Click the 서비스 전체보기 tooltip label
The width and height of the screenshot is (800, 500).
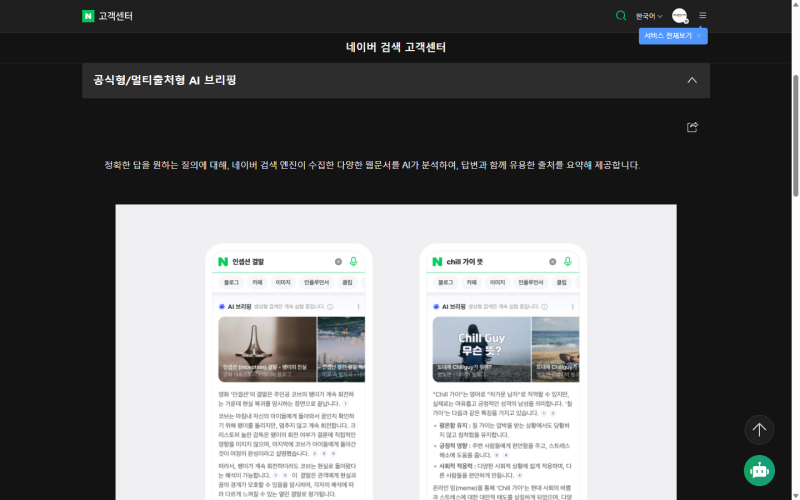point(667,36)
